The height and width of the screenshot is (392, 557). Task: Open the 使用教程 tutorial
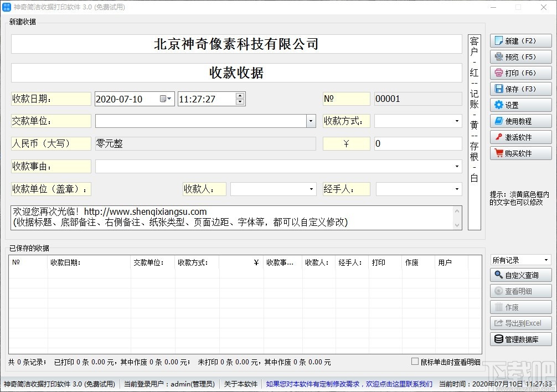click(x=520, y=121)
